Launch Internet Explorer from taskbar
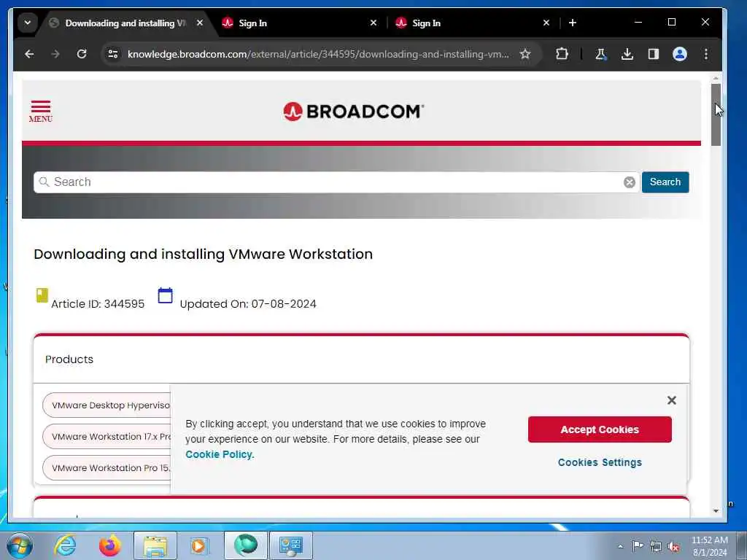The height and width of the screenshot is (560, 747). (x=65, y=545)
